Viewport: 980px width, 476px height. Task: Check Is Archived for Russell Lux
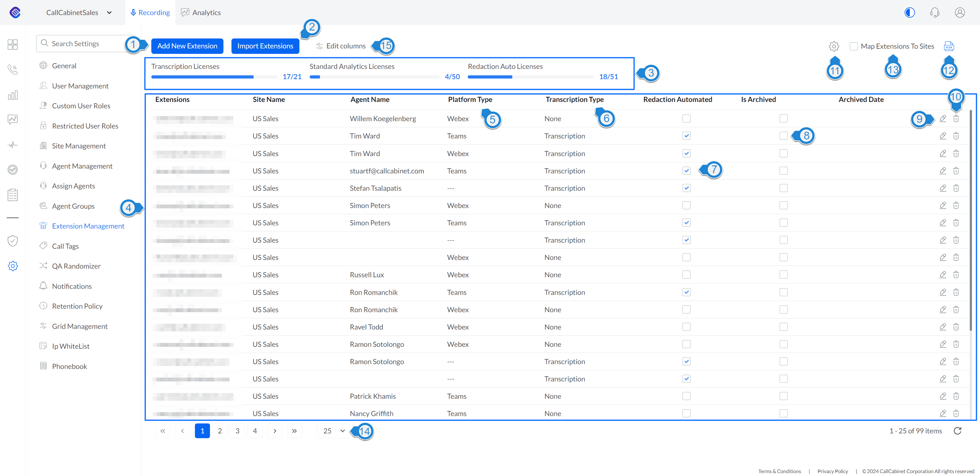[x=783, y=275]
